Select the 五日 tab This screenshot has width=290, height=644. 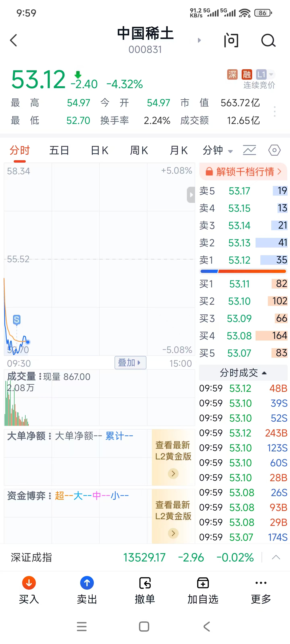pyautogui.click(x=59, y=151)
